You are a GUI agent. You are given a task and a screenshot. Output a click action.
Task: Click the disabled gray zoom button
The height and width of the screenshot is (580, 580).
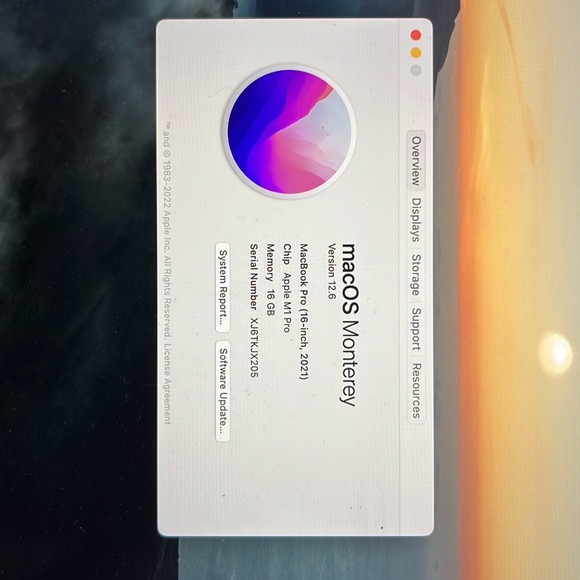coord(416,70)
